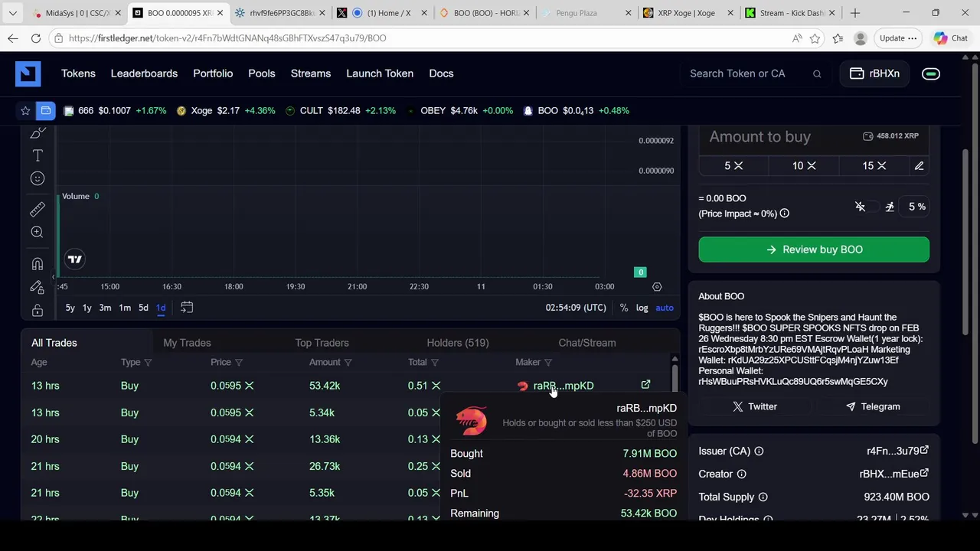Image resolution: width=980 pixels, height=551 pixels.
Task: Open the Type column filter
Action: click(148, 363)
